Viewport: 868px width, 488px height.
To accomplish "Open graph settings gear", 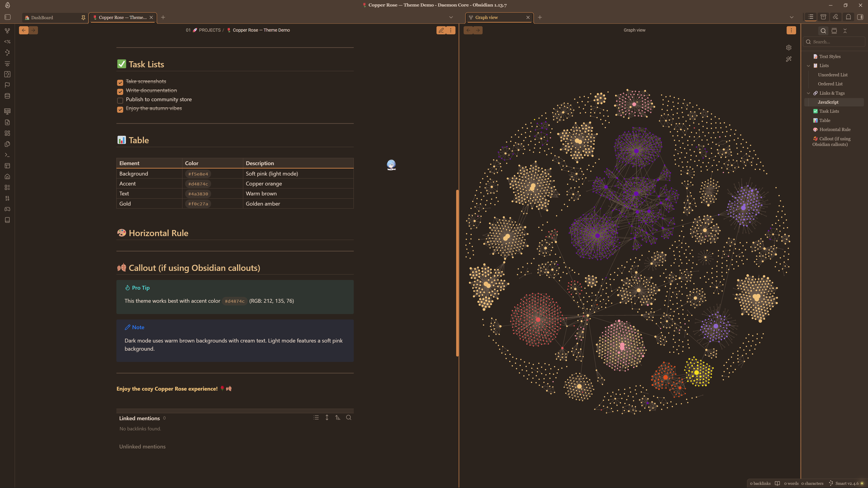I will click(x=789, y=47).
